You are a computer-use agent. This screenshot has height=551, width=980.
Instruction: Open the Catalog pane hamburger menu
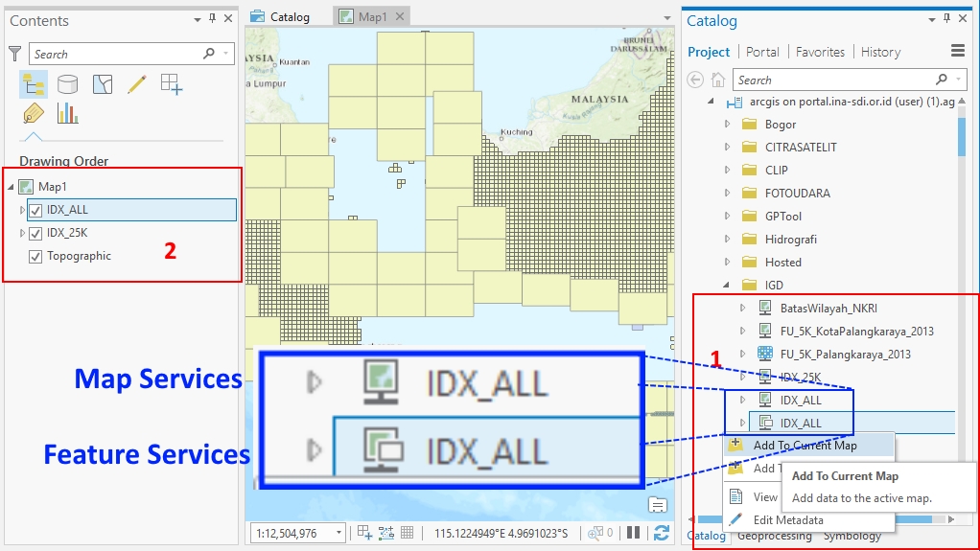958,51
